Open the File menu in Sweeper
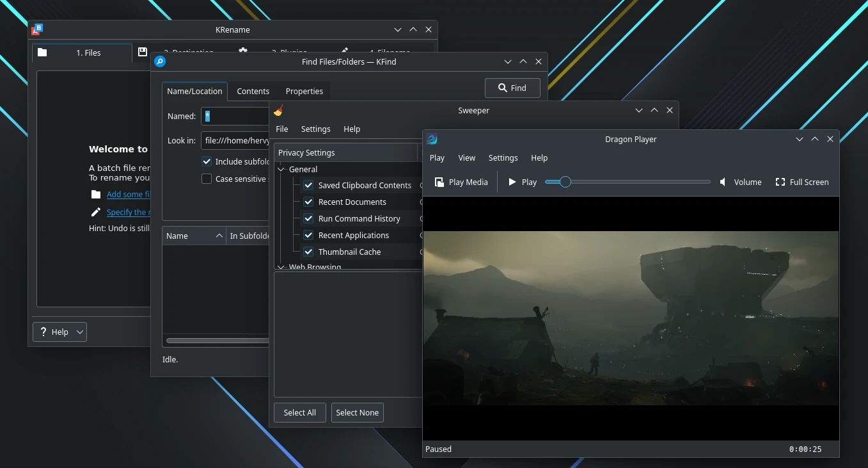 pos(282,129)
